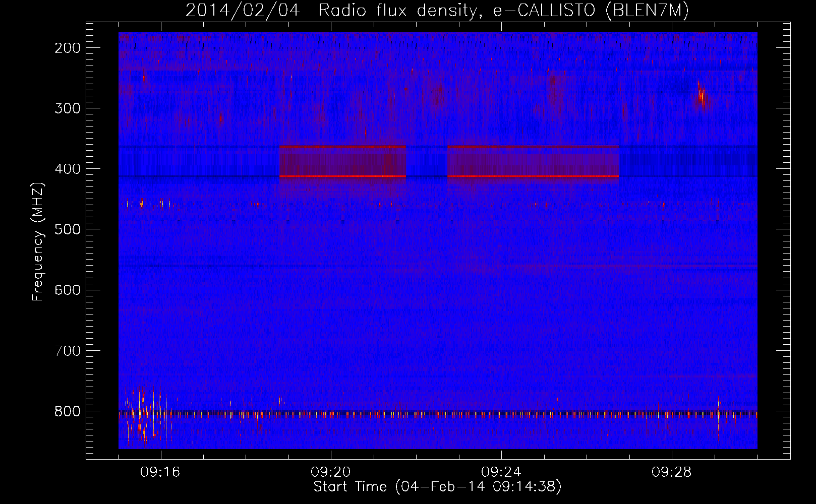Click the '09:24' time axis label
816x504 pixels.
[x=501, y=472]
